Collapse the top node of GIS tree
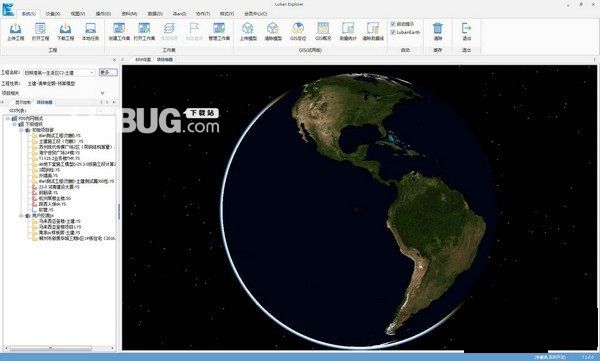The height and width of the screenshot is (361, 600). tap(7, 119)
